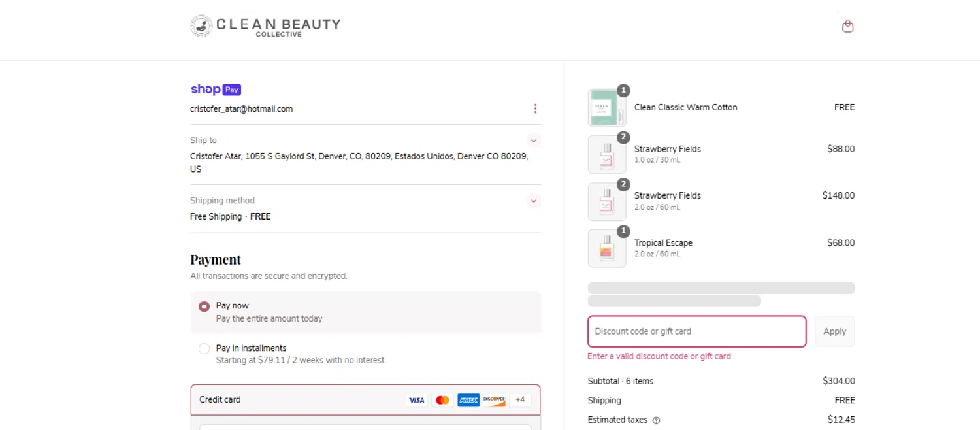Viewport: 980px width, 430px height.
Task: Click the Mastercard icon
Action: coord(442,400)
